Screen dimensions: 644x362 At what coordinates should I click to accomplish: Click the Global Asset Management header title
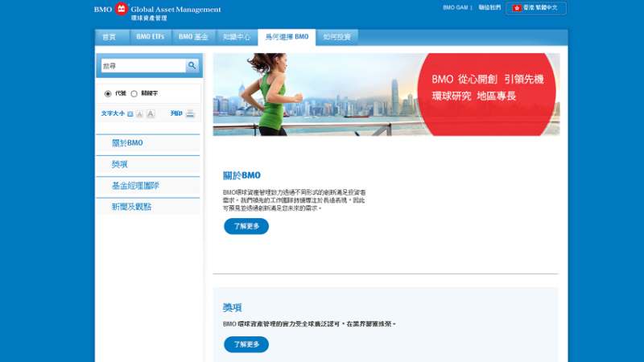(x=175, y=10)
